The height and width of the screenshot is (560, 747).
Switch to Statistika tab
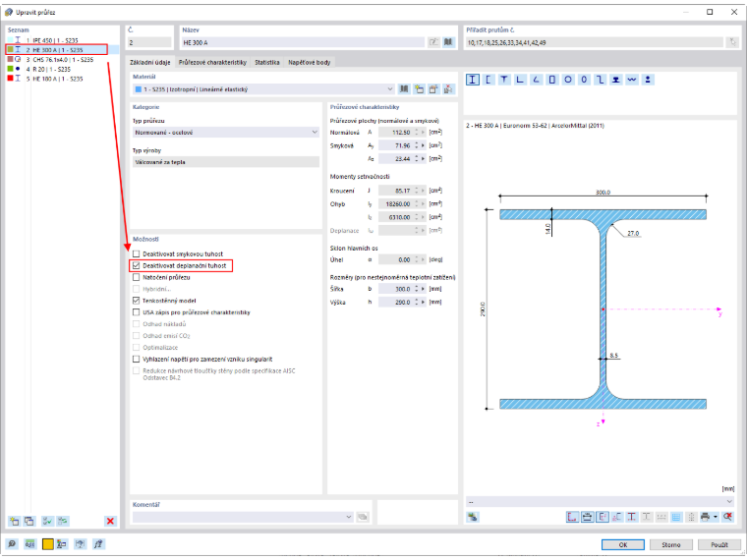(x=266, y=62)
